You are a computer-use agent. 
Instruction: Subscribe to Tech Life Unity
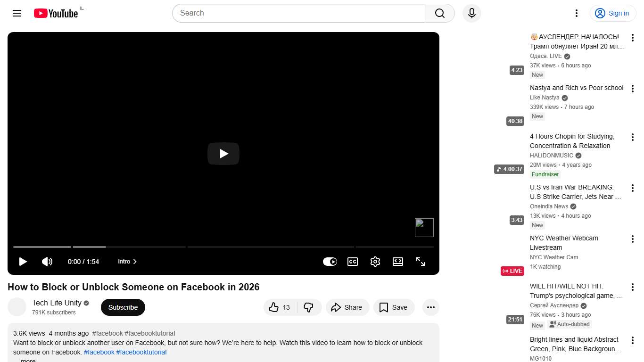123,307
